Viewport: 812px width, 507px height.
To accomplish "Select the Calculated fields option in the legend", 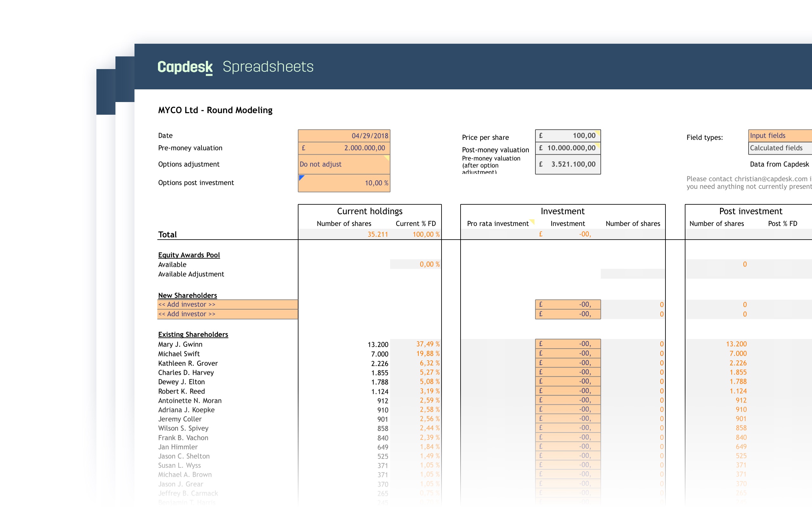I will click(779, 148).
